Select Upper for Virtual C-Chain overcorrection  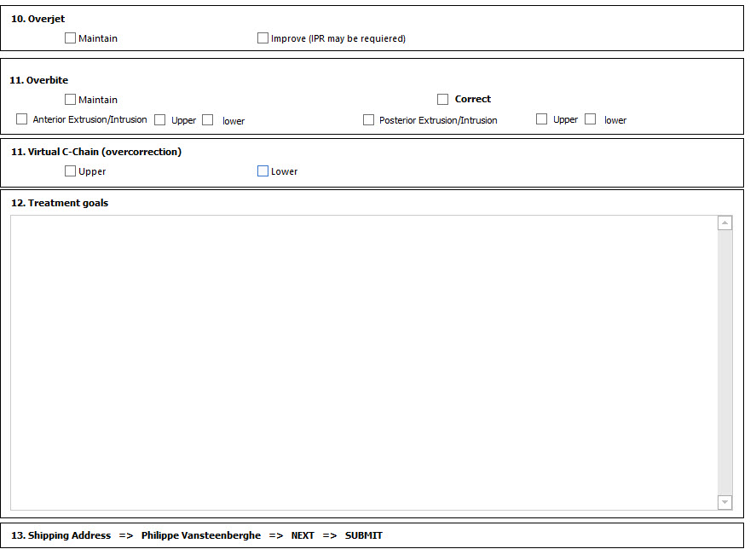coord(71,171)
